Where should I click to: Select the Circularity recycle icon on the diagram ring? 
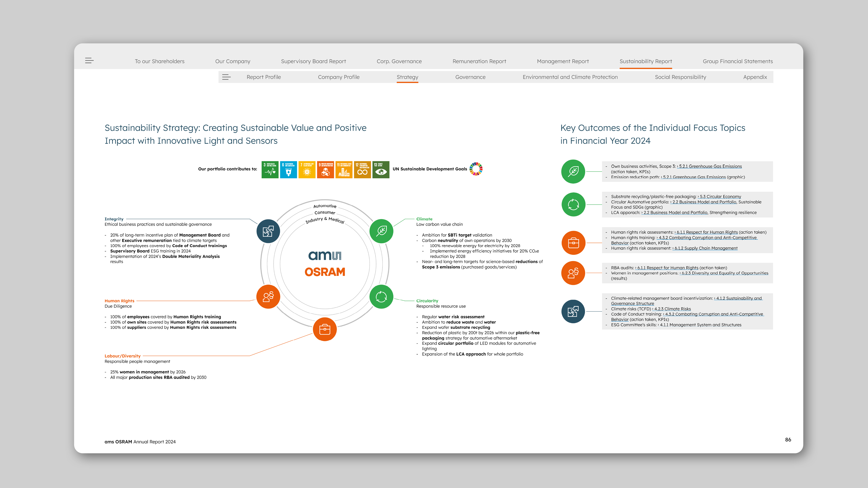coord(381,297)
